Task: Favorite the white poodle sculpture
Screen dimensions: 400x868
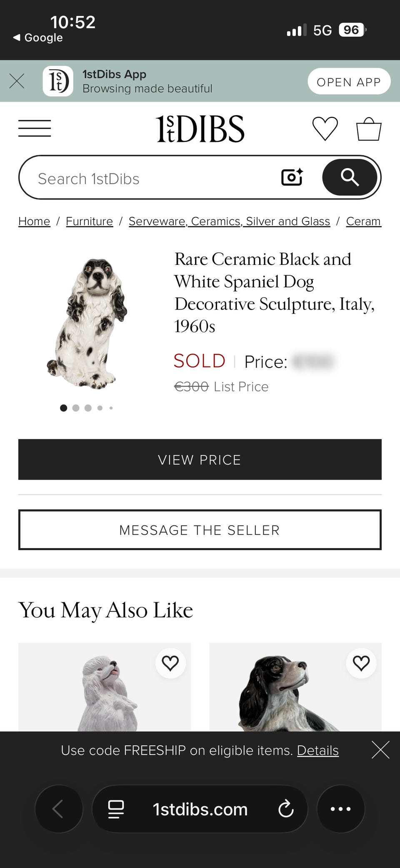Action: (x=170, y=663)
